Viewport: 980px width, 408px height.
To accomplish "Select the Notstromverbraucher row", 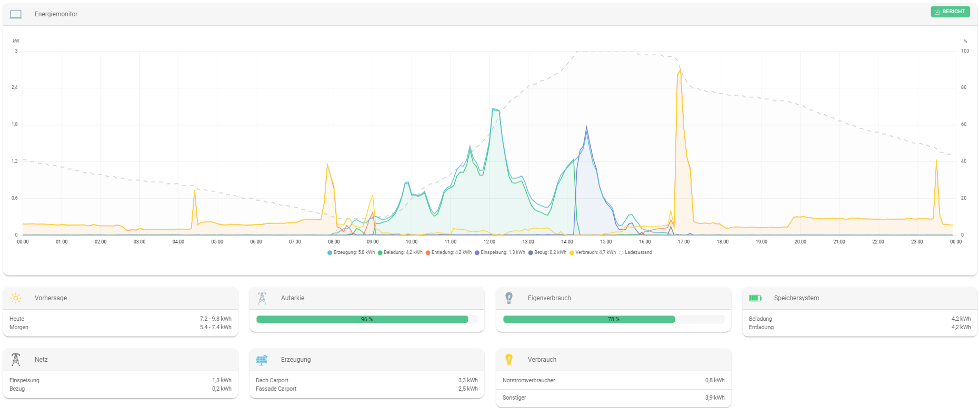I will click(613, 380).
